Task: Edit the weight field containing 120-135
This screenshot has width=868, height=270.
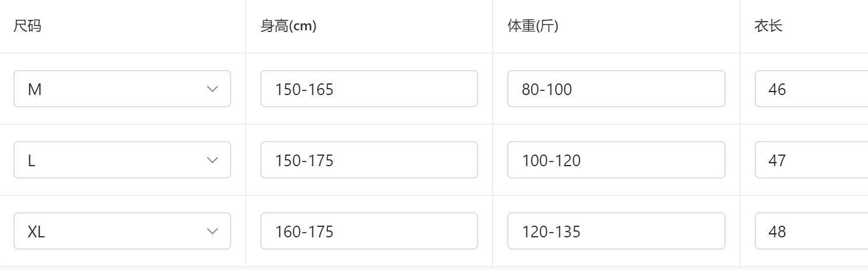Action: click(x=616, y=232)
